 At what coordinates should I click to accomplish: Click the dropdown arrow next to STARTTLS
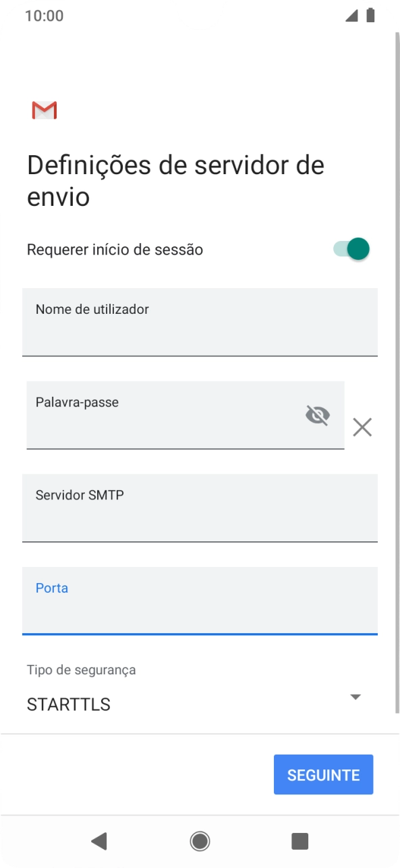(x=355, y=697)
